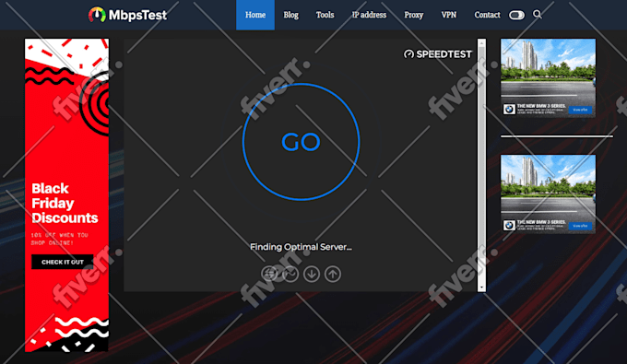Image resolution: width=627 pixels, height=364 pixels.
Task: Open the Contact menu item
Action: pos(487,15)
